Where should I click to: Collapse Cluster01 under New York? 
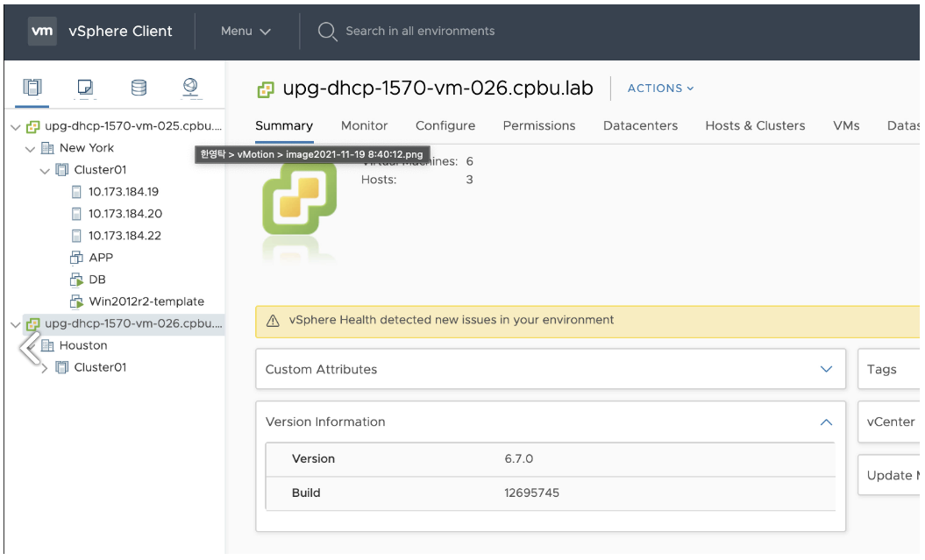tap(45, 171)
